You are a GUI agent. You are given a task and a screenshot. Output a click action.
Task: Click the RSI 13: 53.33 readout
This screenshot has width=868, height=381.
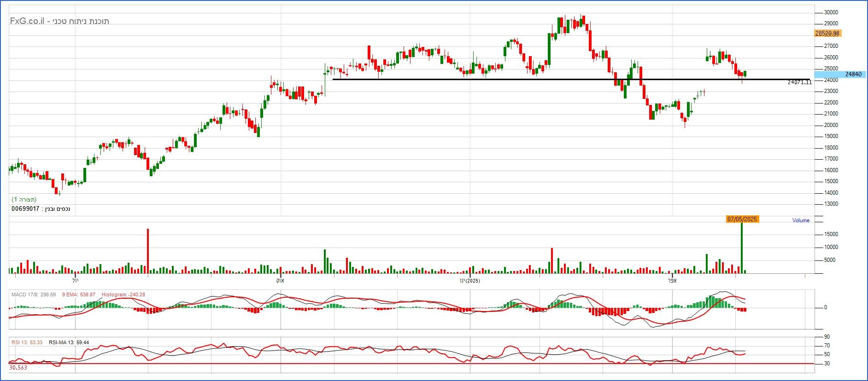click(x=27, y=342)
